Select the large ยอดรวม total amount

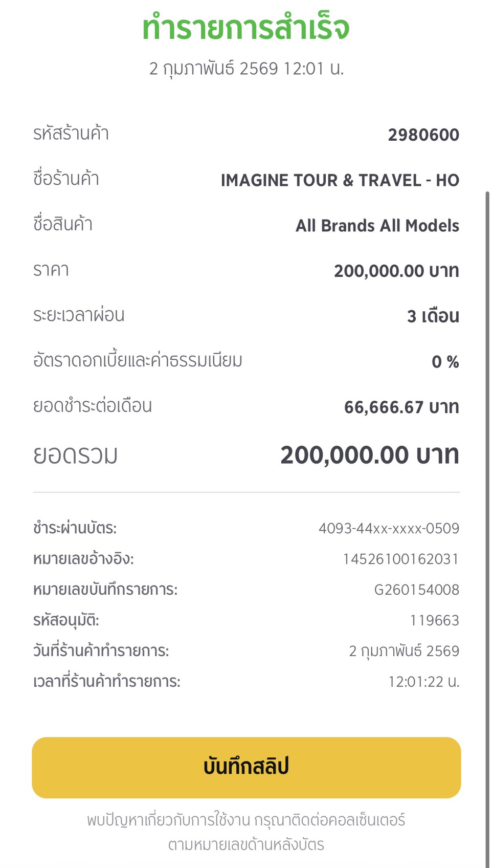[x=369, y=455]
